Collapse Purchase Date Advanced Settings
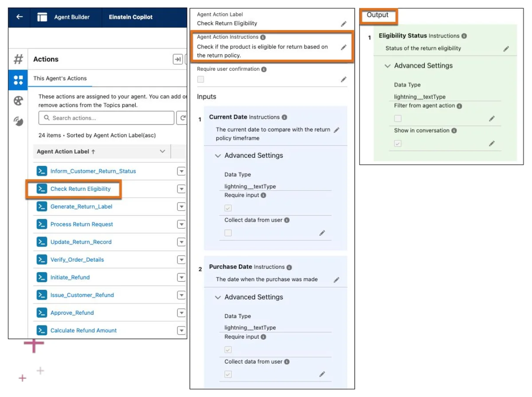Viewport: 532px width, 397px height. pos(218,297)
